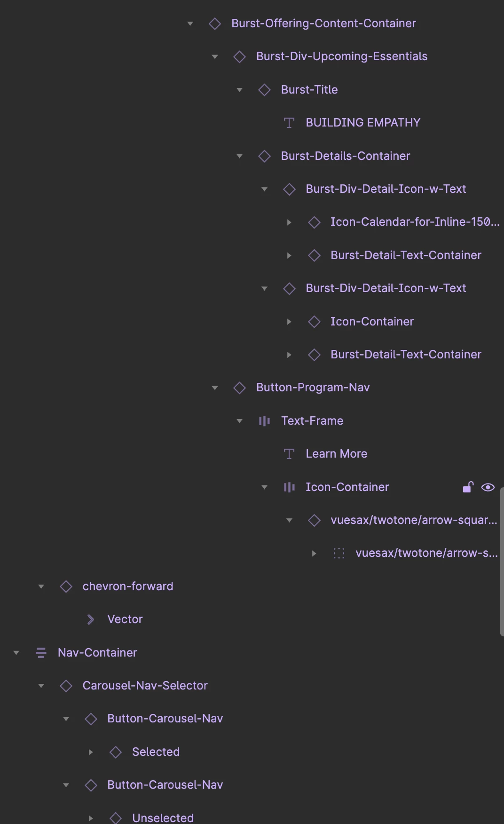This screenshot has height=824, width=504.
Task: Click the diamond icon of Burst-Div-Detail-Icon-w-Text directly below the first Burst-Detail-Text-Container
Action: point(289,288)
